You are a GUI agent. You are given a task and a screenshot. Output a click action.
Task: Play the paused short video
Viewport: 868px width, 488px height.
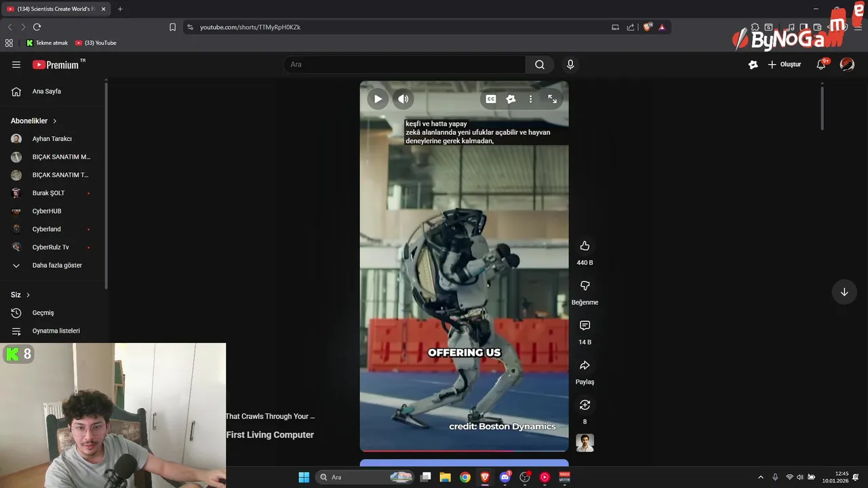[x=378, y=99]
